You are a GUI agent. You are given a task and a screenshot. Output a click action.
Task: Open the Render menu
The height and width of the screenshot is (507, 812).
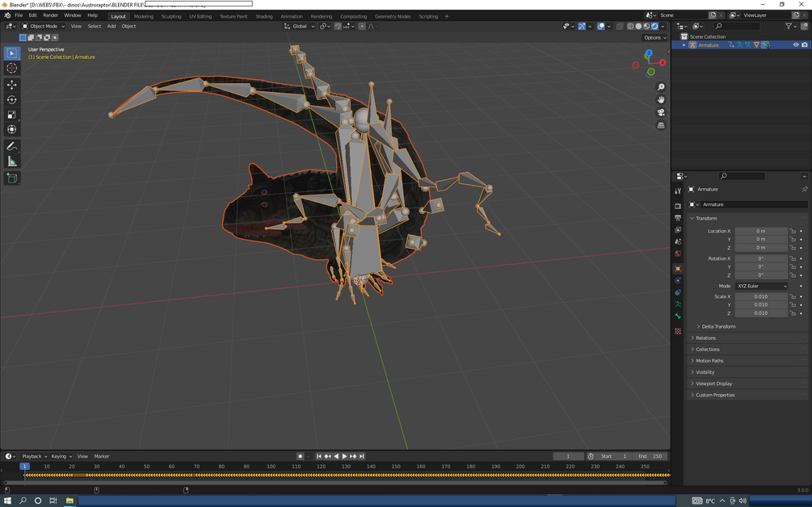click(x=50, y=15)
